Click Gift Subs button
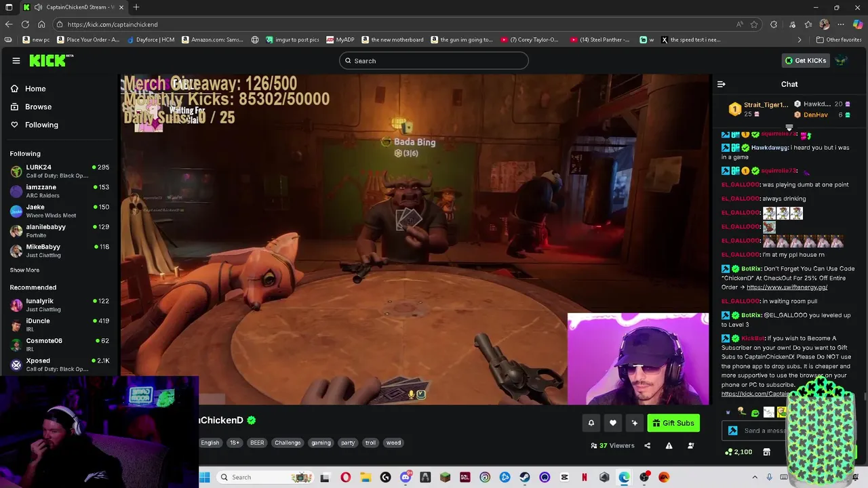Image resolution: width=868 pixels, height=488 pixels. pyautogui.click(x=673, y=423)
